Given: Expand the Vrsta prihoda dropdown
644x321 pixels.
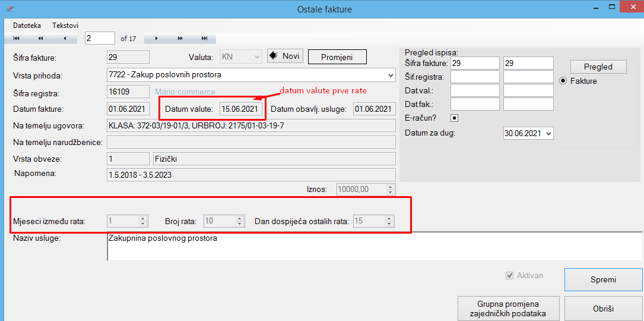Looking at the screenshot, I should (x=390, y=75).
